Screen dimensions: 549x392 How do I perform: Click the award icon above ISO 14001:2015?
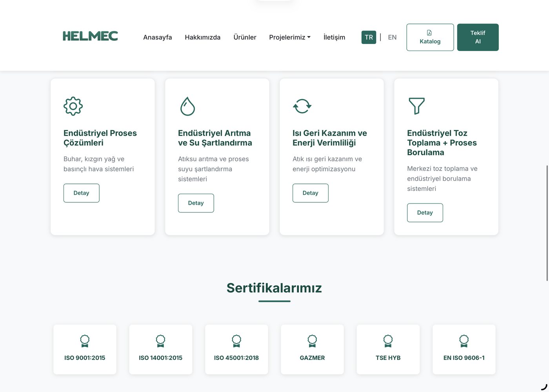(x=160, y=341)
